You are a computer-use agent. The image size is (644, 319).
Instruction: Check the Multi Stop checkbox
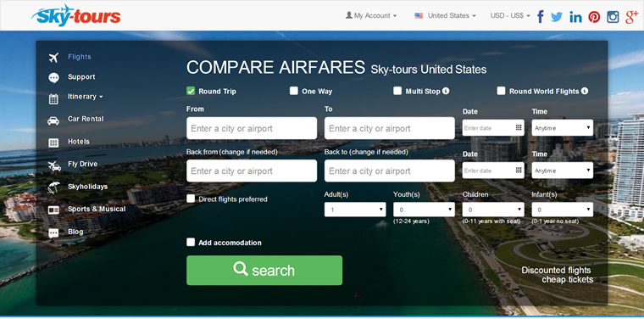(x=397, y=91)
